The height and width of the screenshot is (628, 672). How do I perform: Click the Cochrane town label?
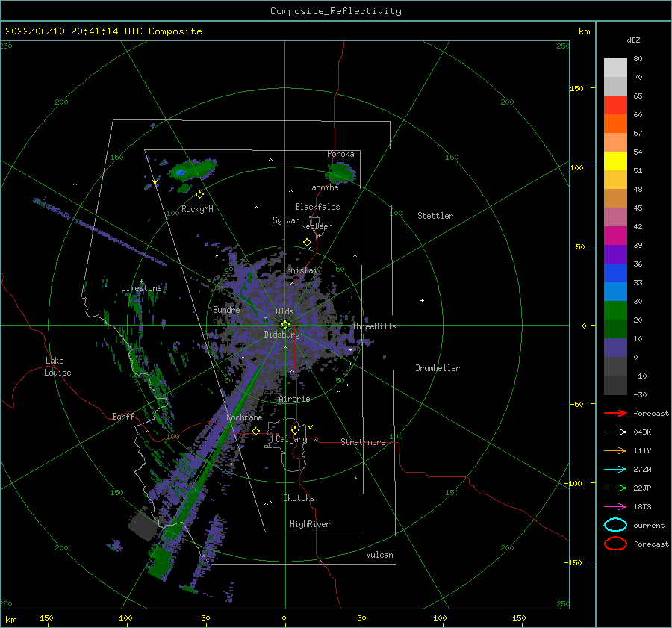pyautogui.click(x=244, y=417)
